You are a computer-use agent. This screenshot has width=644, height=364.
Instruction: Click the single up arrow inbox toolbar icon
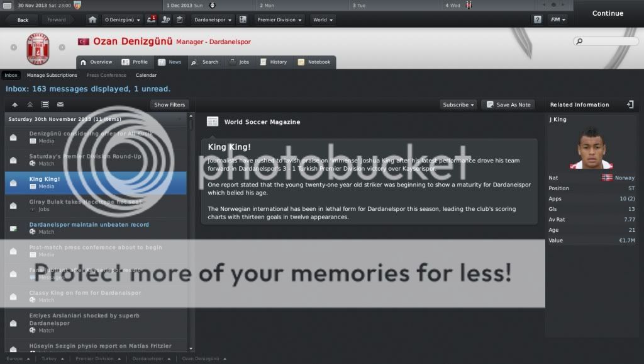[15, 105]
